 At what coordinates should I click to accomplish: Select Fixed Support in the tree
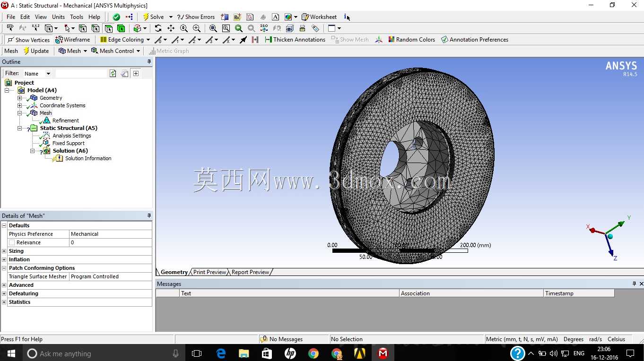click(69, 143)
